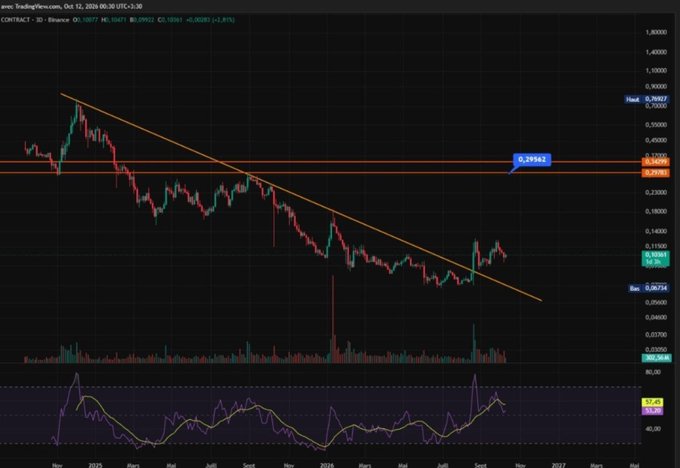Click the yellow 57,45 RSI average label
Screen dimensions: 680x468
(652, 403)
